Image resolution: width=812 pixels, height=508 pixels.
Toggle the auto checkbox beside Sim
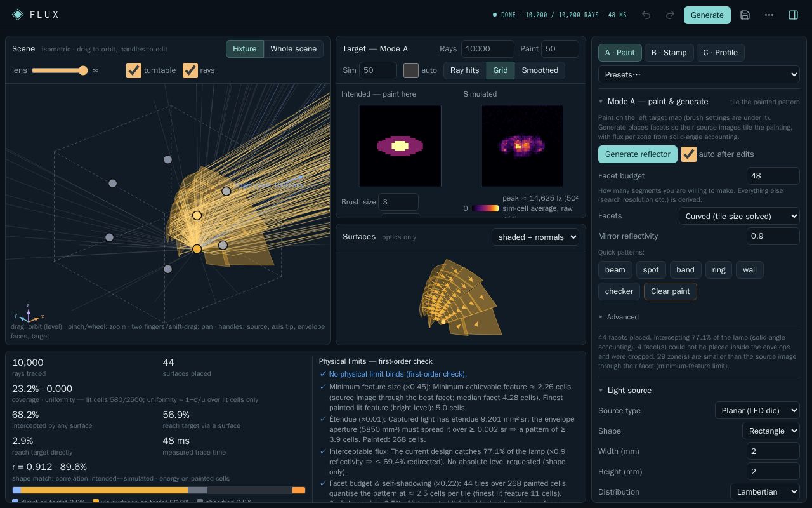click(x=411, y=70)
